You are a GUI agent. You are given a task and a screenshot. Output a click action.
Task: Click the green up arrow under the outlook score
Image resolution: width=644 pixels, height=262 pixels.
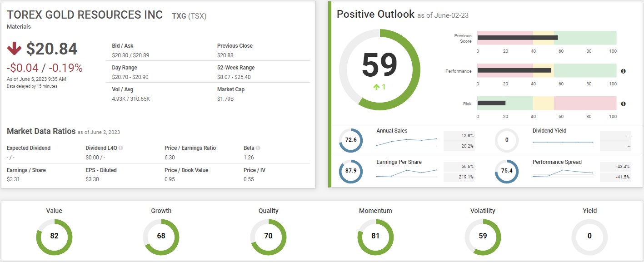pyautogui.click(x=376, y=87)
